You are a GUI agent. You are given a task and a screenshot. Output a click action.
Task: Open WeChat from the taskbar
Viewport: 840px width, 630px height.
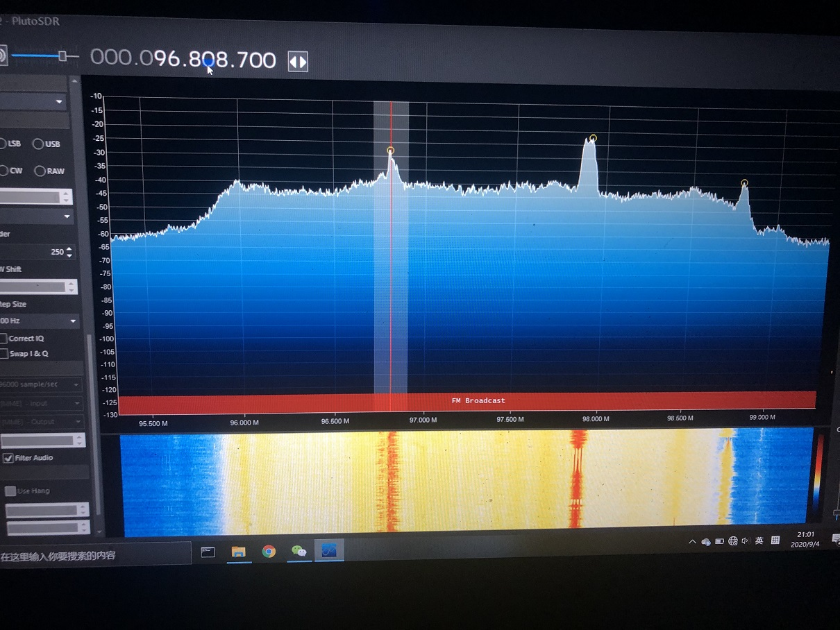click(299, 552)
